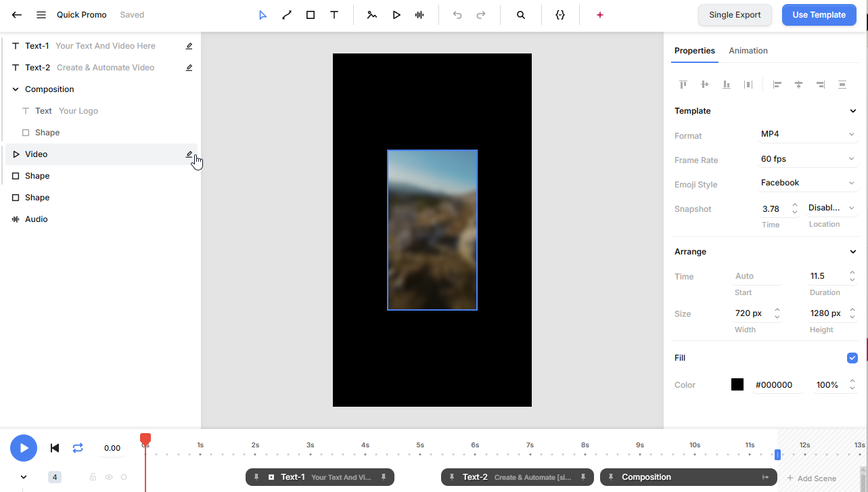868x492 pixels.
Task: Select the pen path tool
Action: tap(287, 15)
